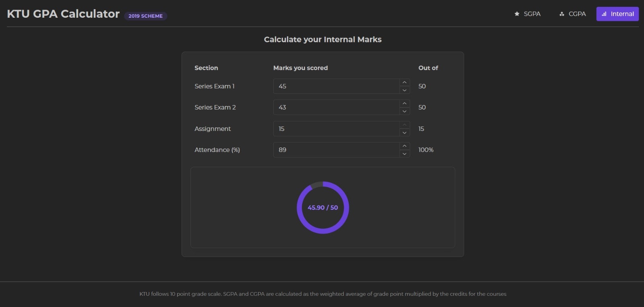Image resolution: width=644 pixels, height=307 pixels.
Task: Click the SGPA star icon
Action: click(x=517, y=14)
